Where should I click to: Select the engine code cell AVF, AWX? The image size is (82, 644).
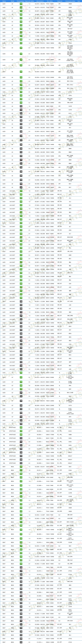point(70,301)
